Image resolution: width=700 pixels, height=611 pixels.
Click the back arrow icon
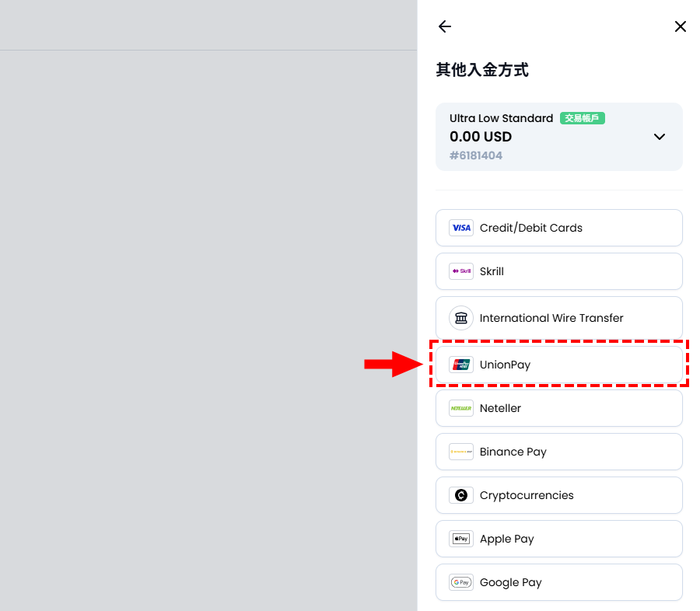(x=445, y=26)
